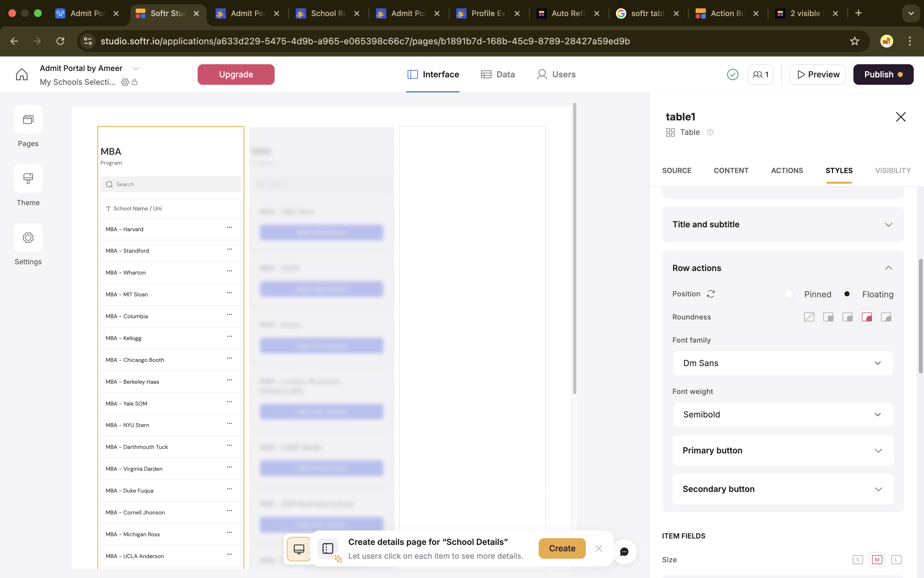Open row menu for MBA - Duke Fuqua
The image size is (924, 578).
(229, 489)
